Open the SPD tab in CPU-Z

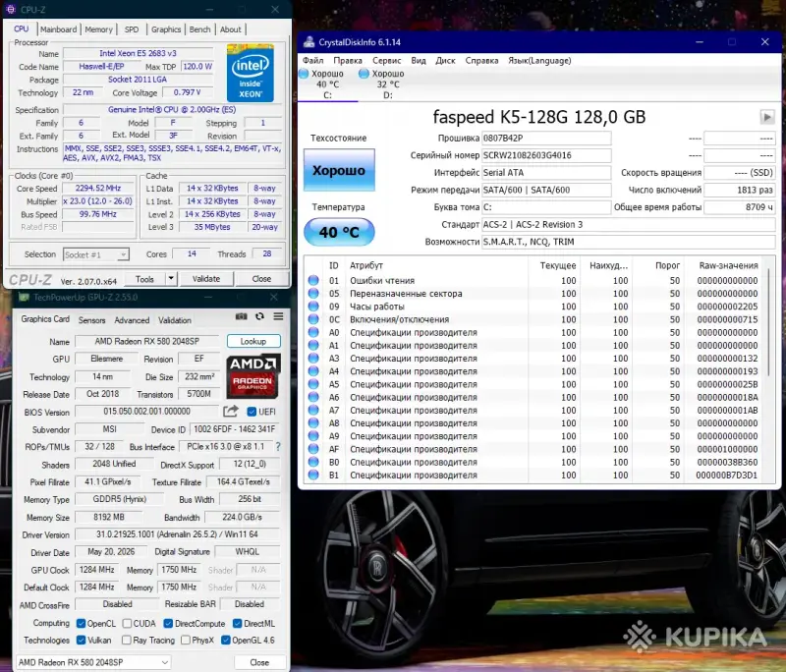tap(132, 29)
